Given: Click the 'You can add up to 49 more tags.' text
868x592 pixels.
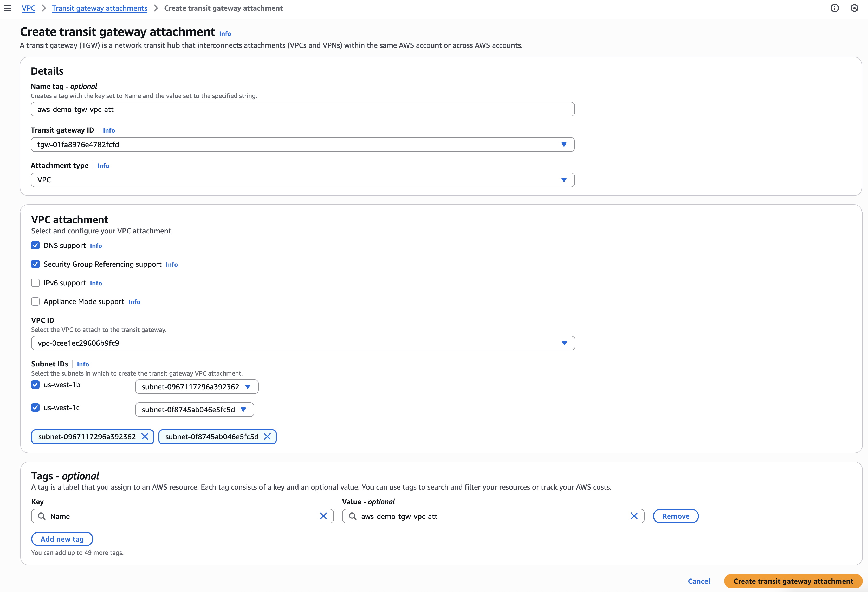Looking at the screenshot, I should pos(77,553).
